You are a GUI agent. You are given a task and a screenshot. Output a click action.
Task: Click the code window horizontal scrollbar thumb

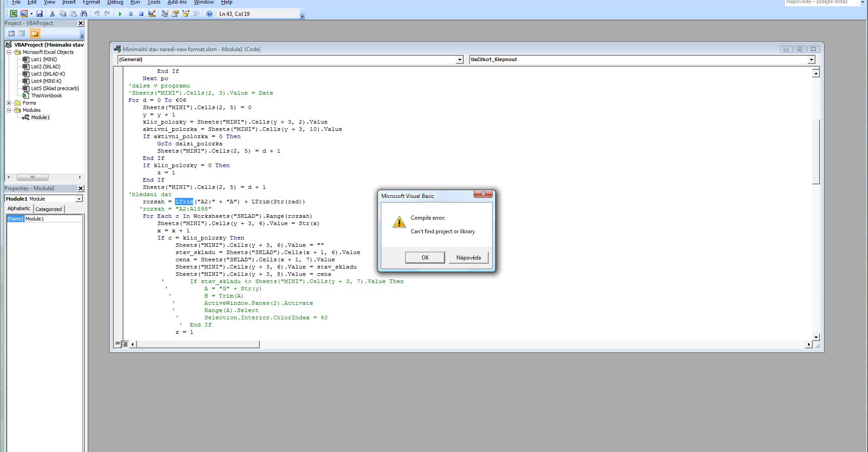tap(198, 344)
